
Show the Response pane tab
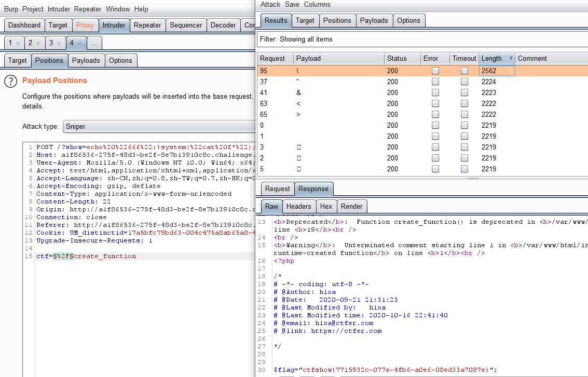[313, 188]
